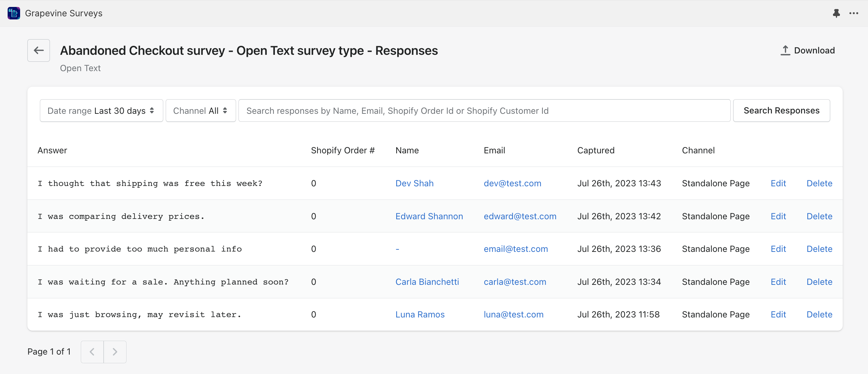Click the edward@test.com email link
This screenshot has height=374, width=868.
(520, 216)
